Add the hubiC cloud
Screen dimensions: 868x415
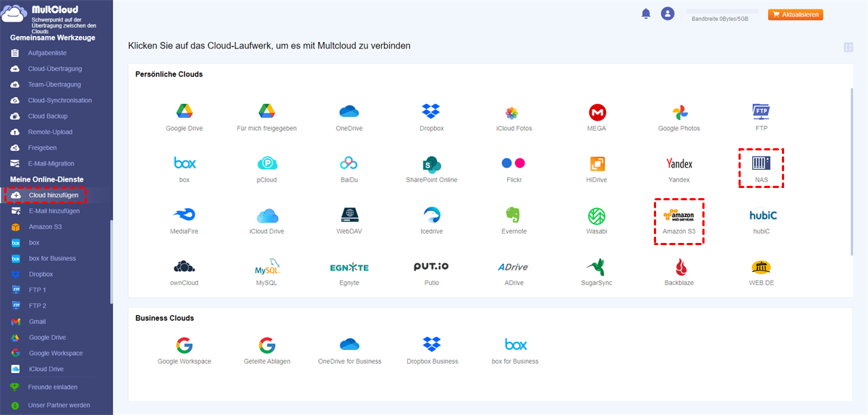click(762, 215)
